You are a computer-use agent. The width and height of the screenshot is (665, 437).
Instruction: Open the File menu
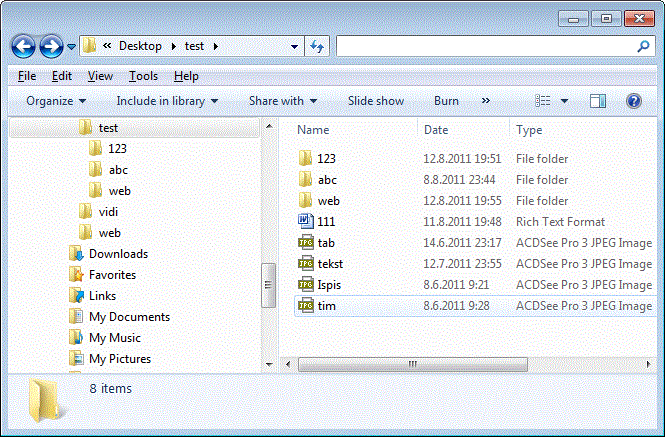pyautogui.click(x=27, y=76)
